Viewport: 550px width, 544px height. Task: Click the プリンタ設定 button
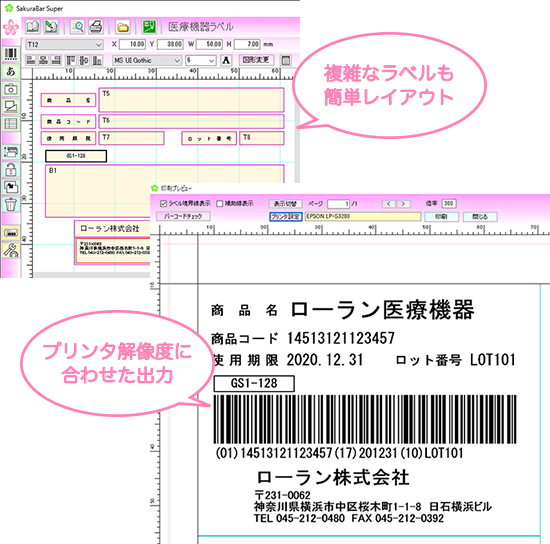286,217
